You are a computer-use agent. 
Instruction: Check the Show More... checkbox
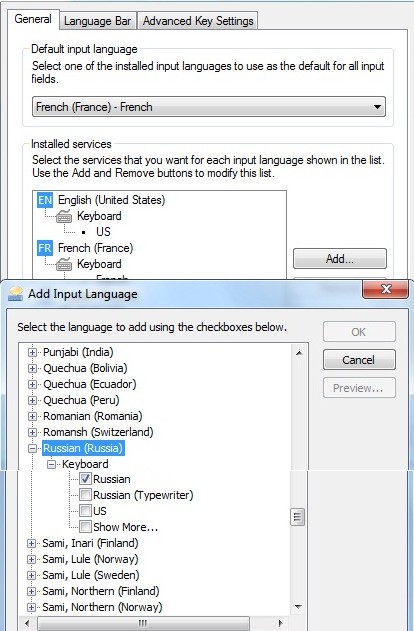pos(85,526)
